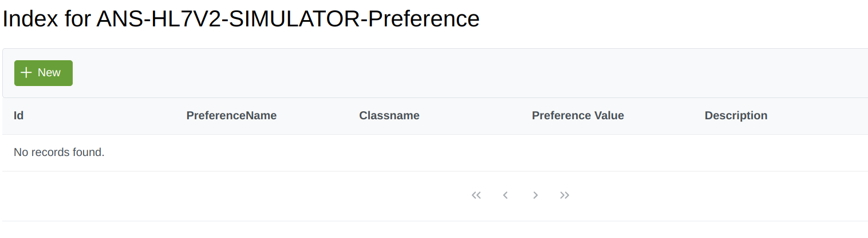Viewport: 868px width, 238px height.
Task: Click the 'New' text label
Action: tap(49, 73)
